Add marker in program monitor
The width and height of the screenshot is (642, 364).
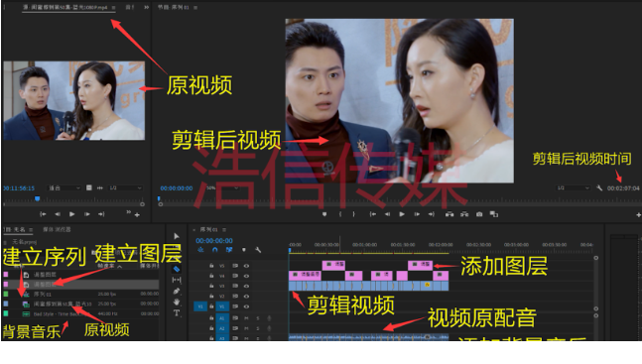pos(324,214)
